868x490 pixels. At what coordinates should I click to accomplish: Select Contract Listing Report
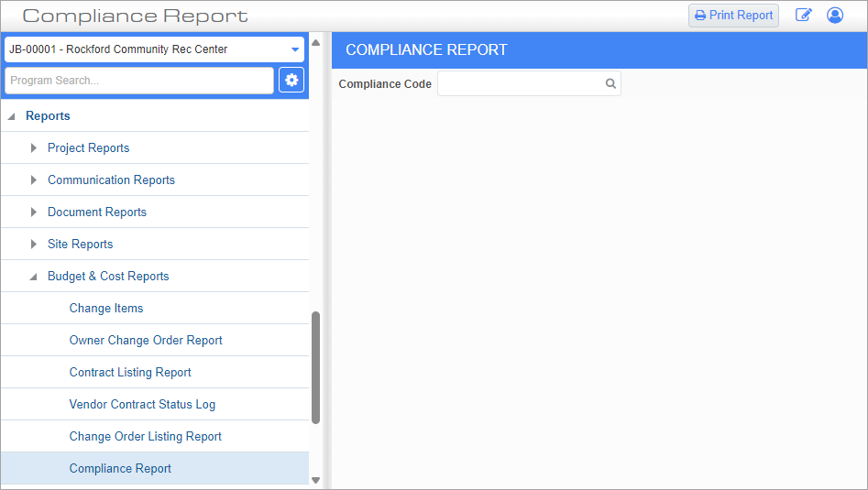pyautogui.click(x=130, y=373)
